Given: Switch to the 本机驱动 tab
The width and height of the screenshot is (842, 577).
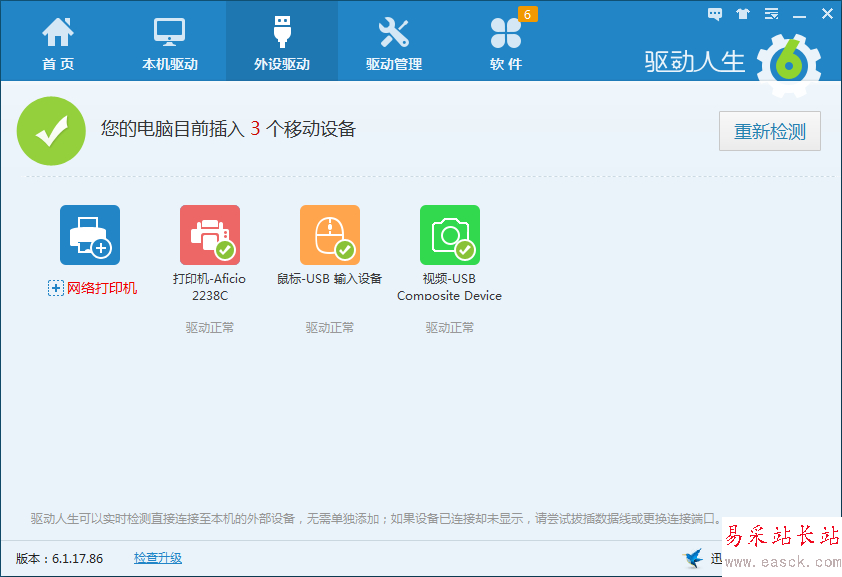Looking at the screenshot, I should coord(169,42).
